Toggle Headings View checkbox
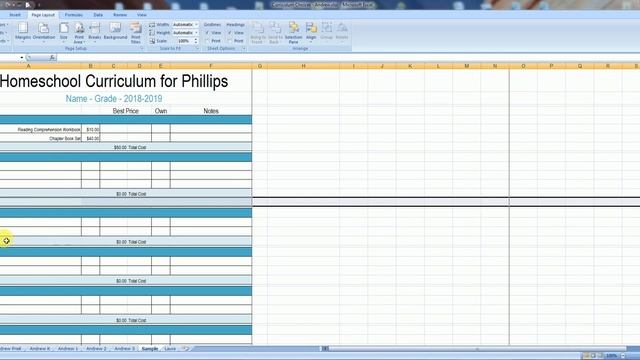640x360 pixels. coord(230,33)
